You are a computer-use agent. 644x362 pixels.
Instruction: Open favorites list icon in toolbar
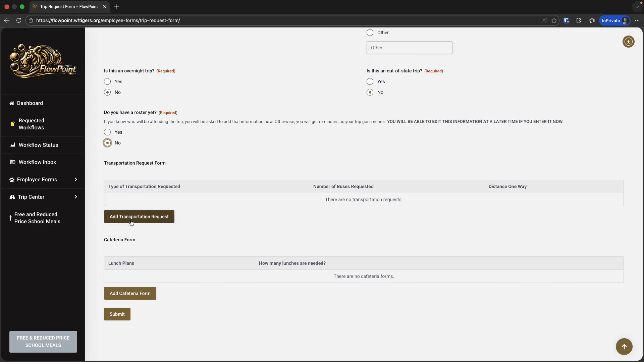tap(592, 20)
